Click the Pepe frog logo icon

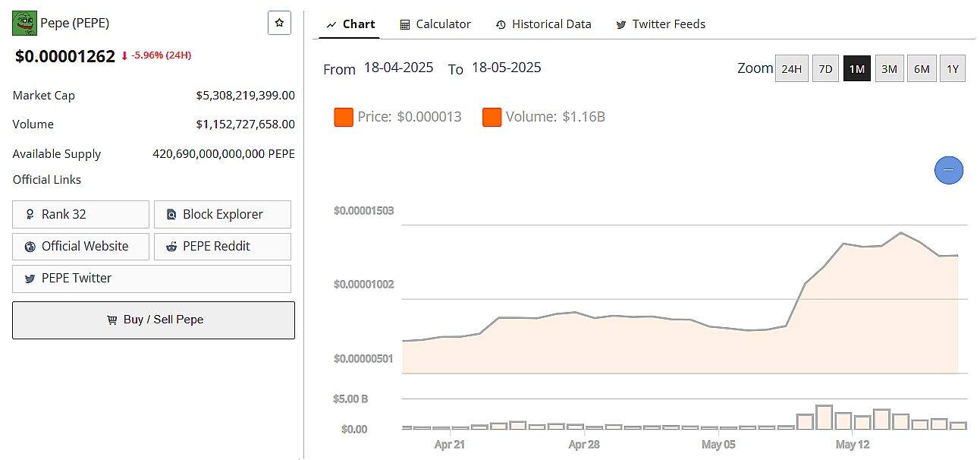coord(24,24)
